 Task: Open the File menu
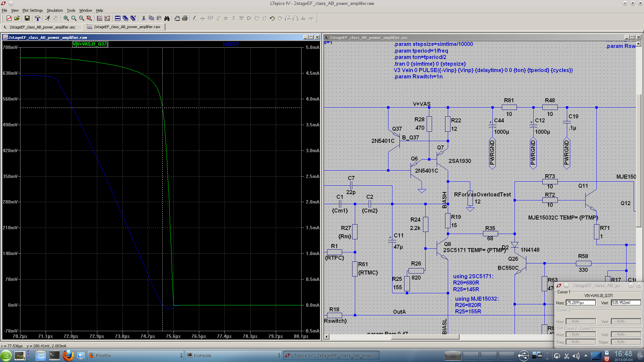(x=4, y=10)
